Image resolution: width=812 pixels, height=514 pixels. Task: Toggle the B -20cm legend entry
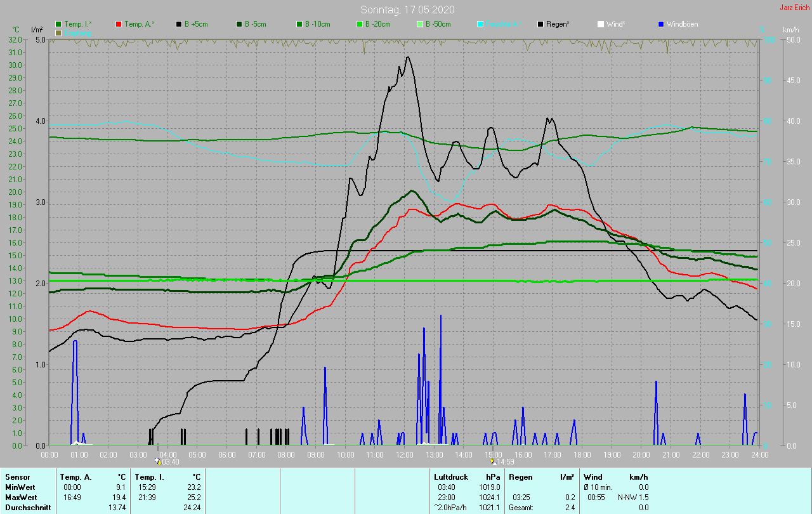tap(359, 24)
